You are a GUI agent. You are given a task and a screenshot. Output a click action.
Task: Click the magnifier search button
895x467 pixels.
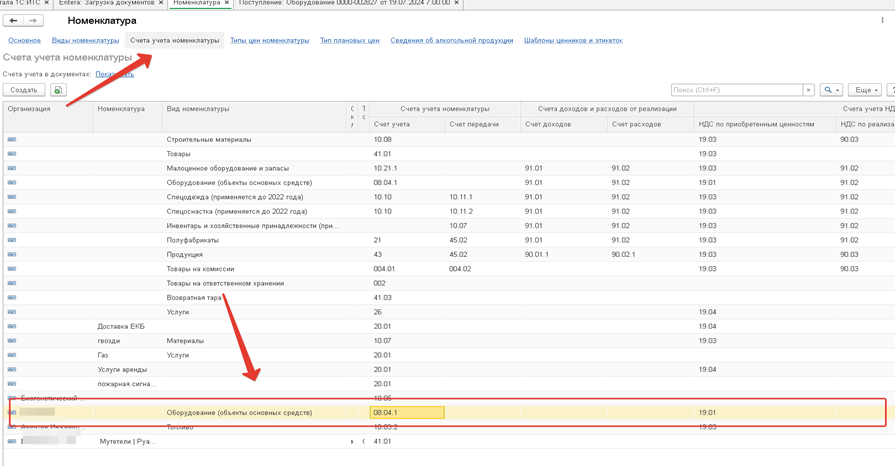click(x=831, y=90)
